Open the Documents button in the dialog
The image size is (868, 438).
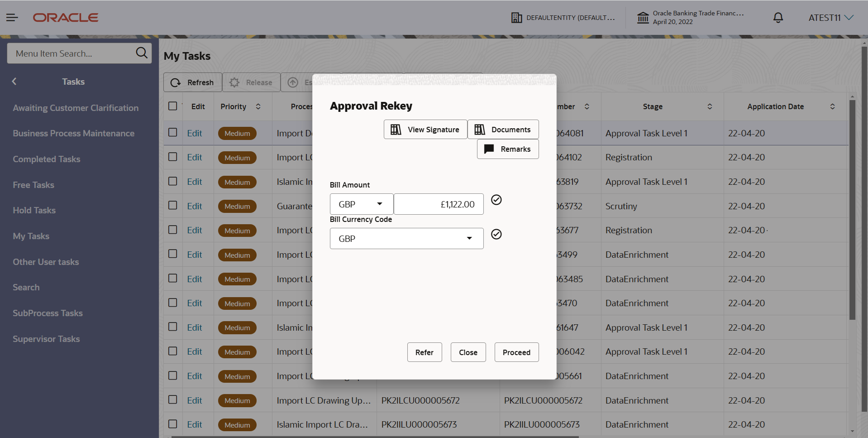pos(503,130)
